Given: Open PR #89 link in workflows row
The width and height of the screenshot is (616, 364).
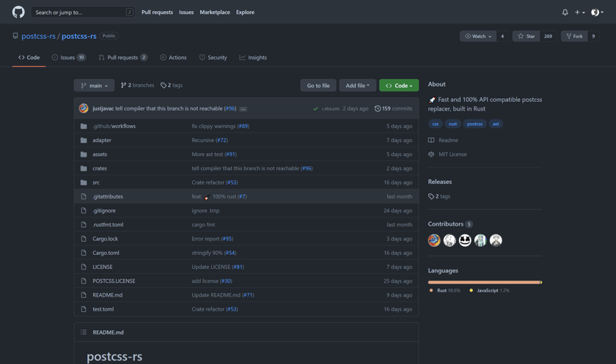Looking at the screenshot, I should click(x=243, y=126).
